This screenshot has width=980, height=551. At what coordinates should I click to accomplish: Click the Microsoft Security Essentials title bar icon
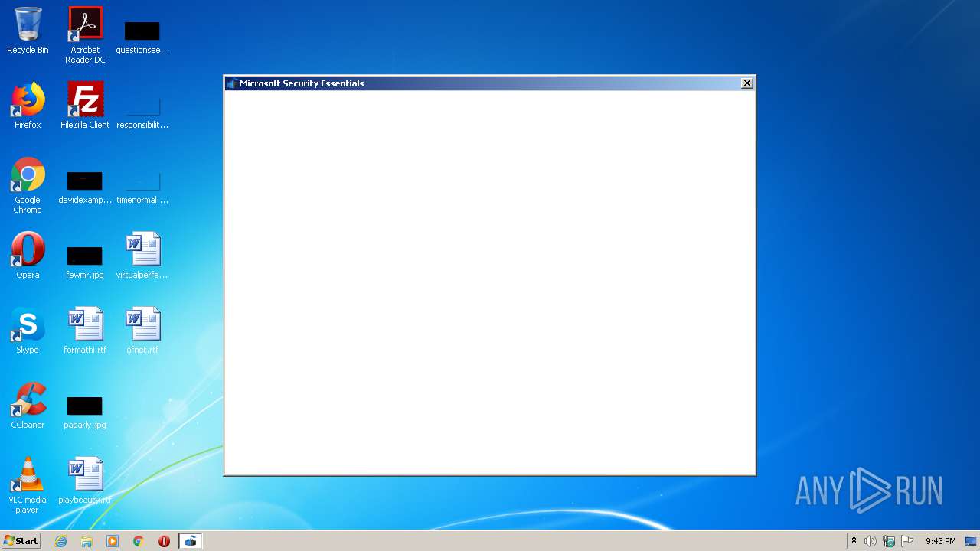(x=232, y=83)
